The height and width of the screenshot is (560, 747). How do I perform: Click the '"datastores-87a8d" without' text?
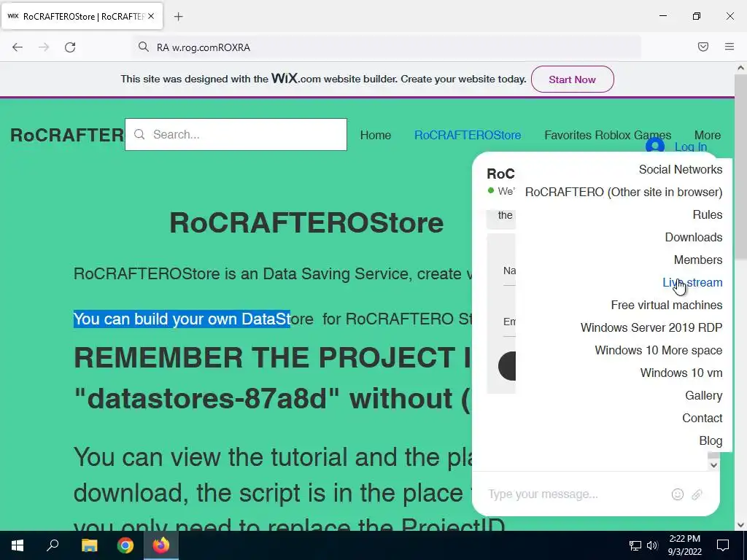point(264,398)
